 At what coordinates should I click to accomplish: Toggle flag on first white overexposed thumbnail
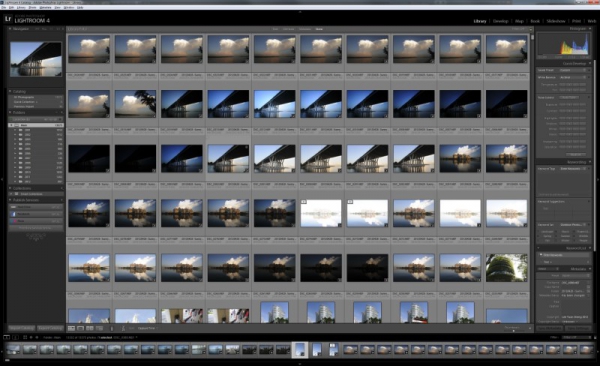pos(304,202)
